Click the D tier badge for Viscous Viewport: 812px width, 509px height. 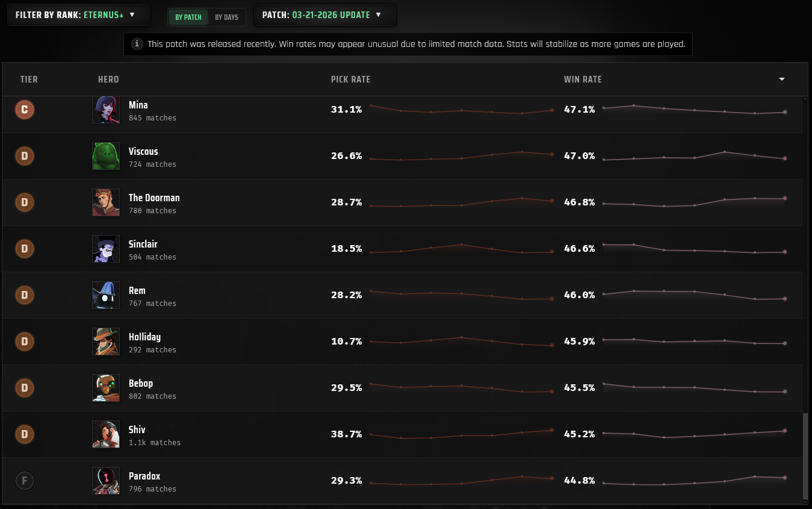(x=25, y=156)
